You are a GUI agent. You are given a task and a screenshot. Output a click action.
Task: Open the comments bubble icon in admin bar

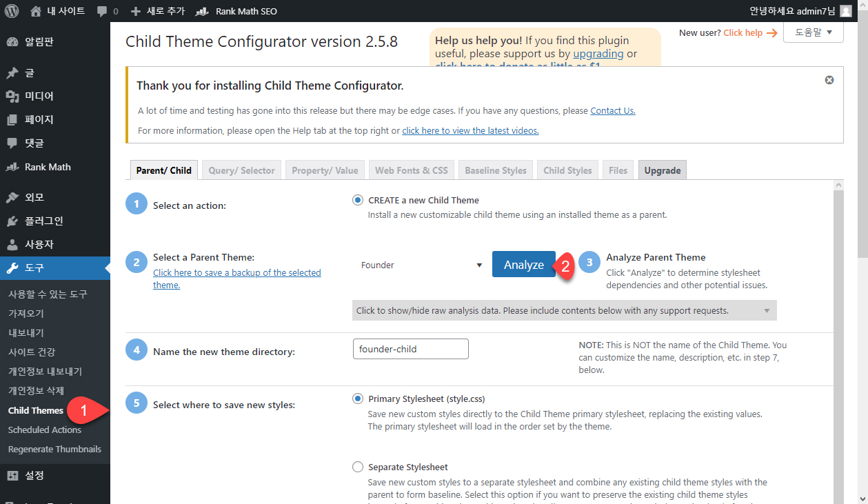point(102,12)
